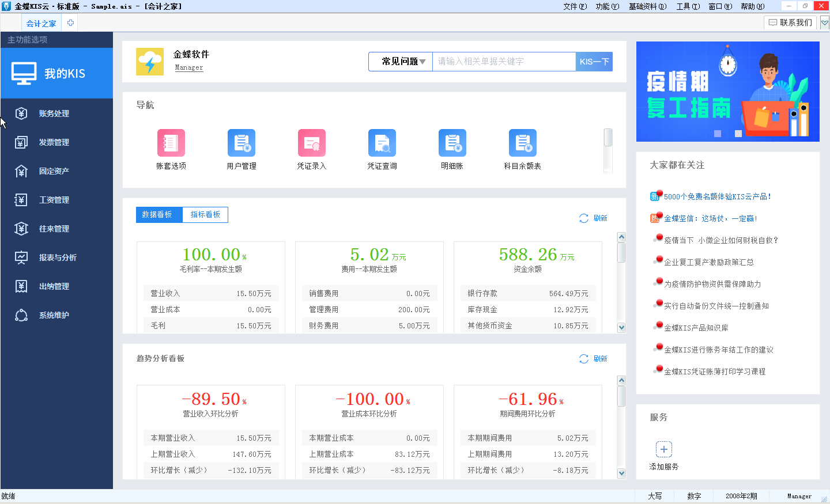This screenshot has height=504, width=830.
Task: Open link 金蝶KIS产品知识库
Action: coord(696,328)
